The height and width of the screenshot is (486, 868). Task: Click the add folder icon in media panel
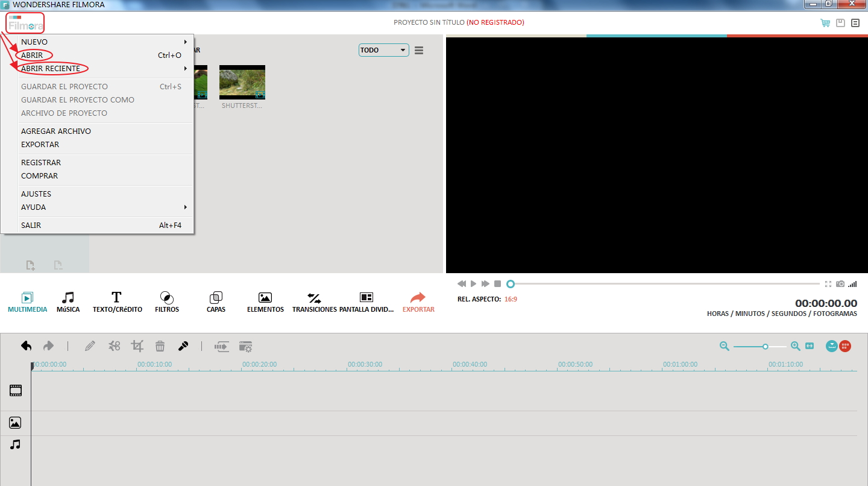coord(30,265)
